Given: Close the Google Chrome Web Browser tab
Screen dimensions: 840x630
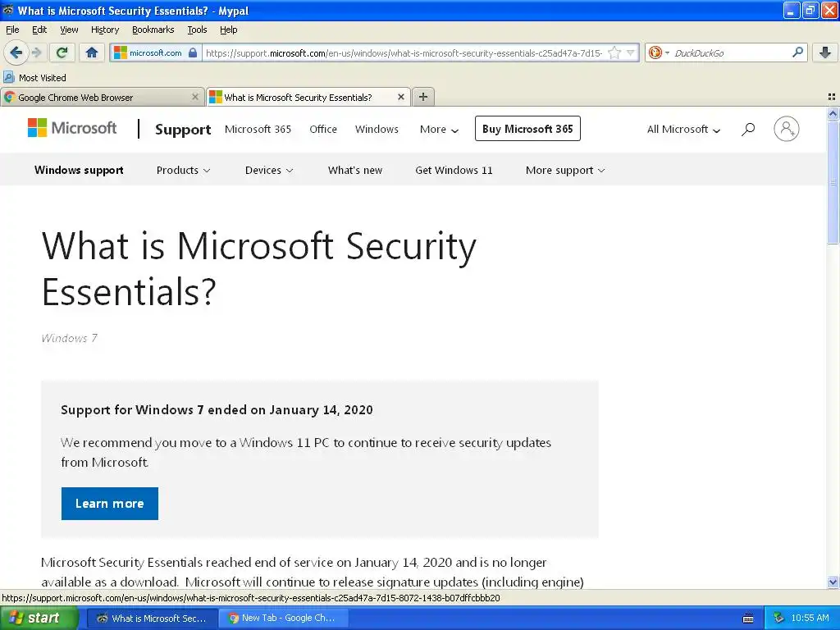Looking at the screenshot, I should [195, 97].
